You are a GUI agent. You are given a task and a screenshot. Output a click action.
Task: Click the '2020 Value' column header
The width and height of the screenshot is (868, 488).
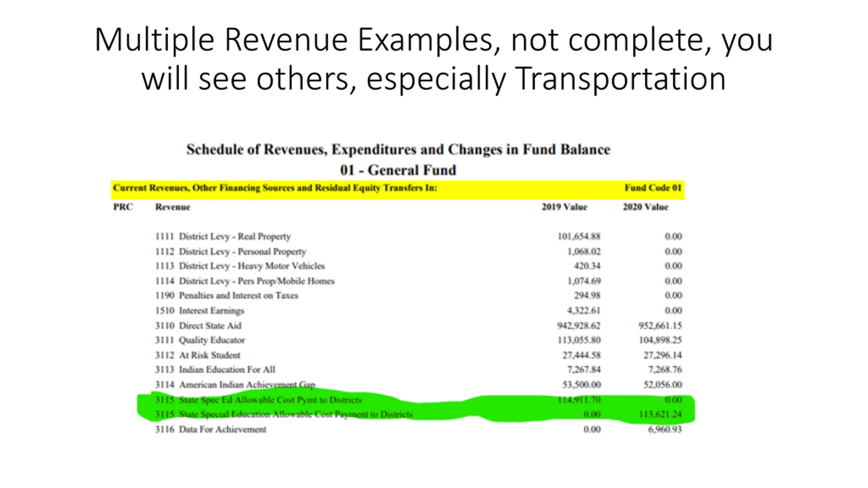tap(645, 207)
